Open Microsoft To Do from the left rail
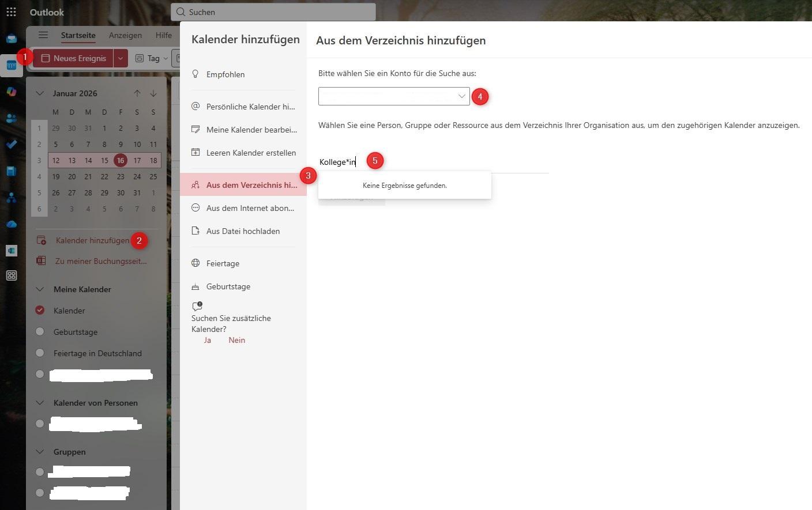812x510 pixels. coord(12,145)
